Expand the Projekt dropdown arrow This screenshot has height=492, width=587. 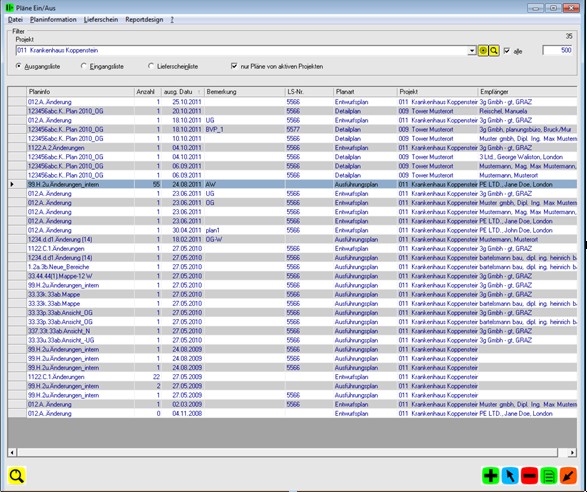click(x=472, y=51)
